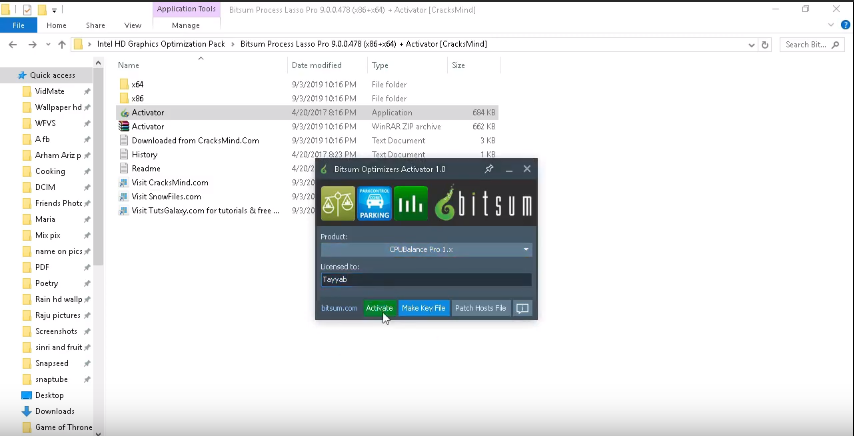Click the Licensed to name field
This screenshot has height=436, width=854.
tap(426, 279)
